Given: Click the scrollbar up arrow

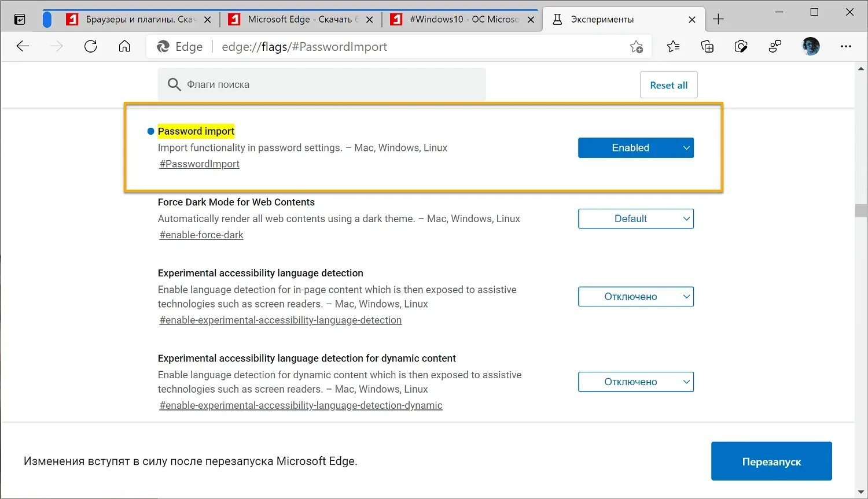Looking at the screenshot, I should click(x=860, y=69).
